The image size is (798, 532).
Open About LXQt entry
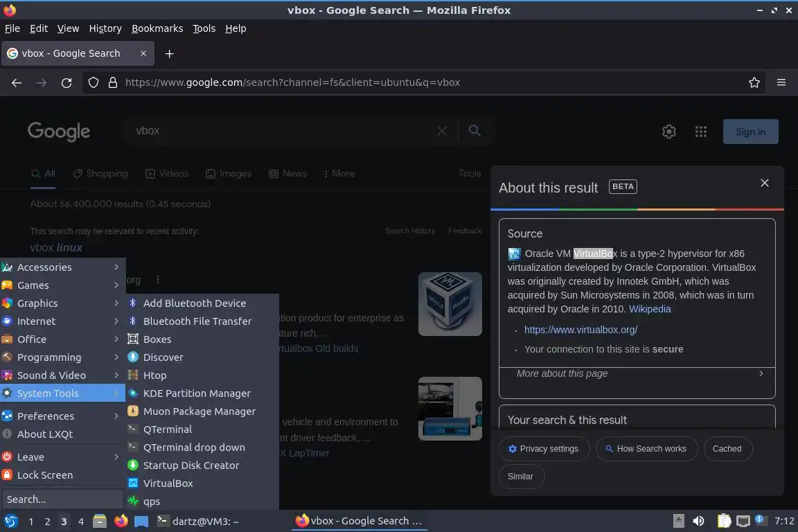(62, 434)
